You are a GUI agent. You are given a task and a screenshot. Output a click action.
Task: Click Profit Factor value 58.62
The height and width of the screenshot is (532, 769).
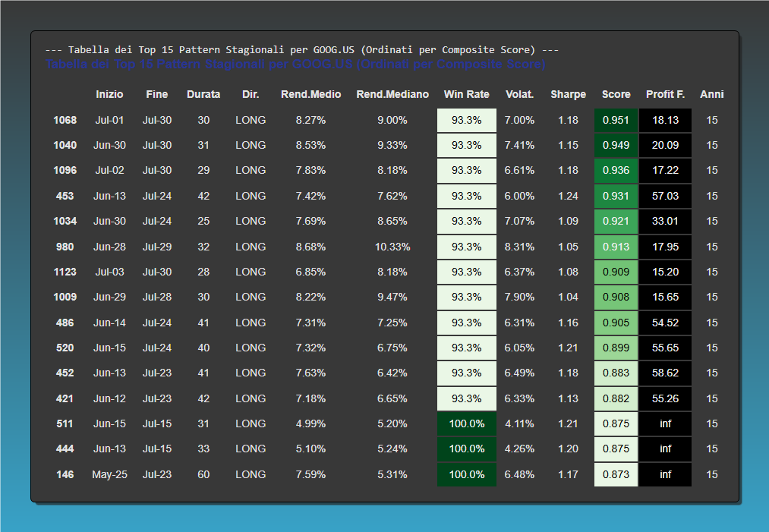[666, 373]
